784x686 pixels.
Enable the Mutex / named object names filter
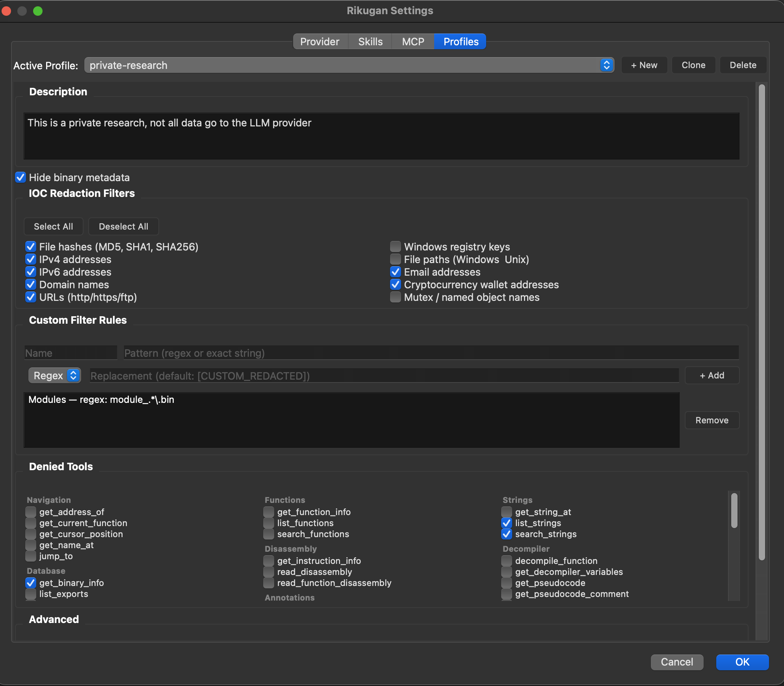[395, 297]
